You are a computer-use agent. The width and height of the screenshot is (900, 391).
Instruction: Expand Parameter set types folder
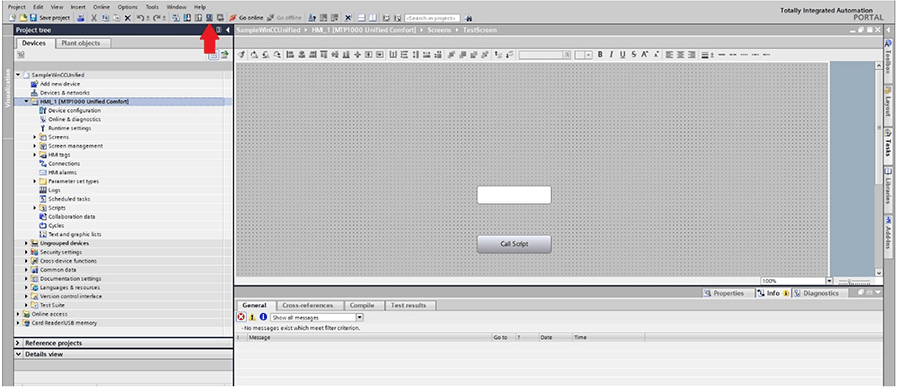[x=35, y=181]
